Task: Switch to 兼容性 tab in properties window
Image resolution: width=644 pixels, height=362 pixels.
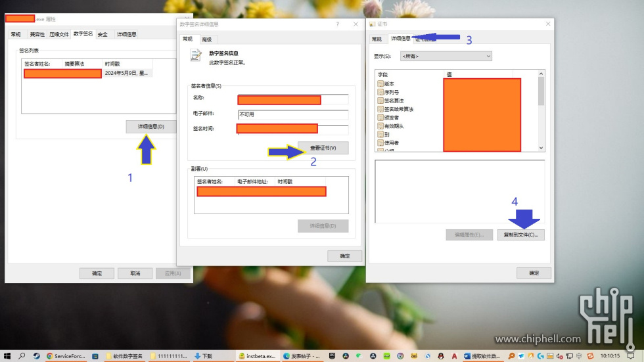Action: (37, 34)
